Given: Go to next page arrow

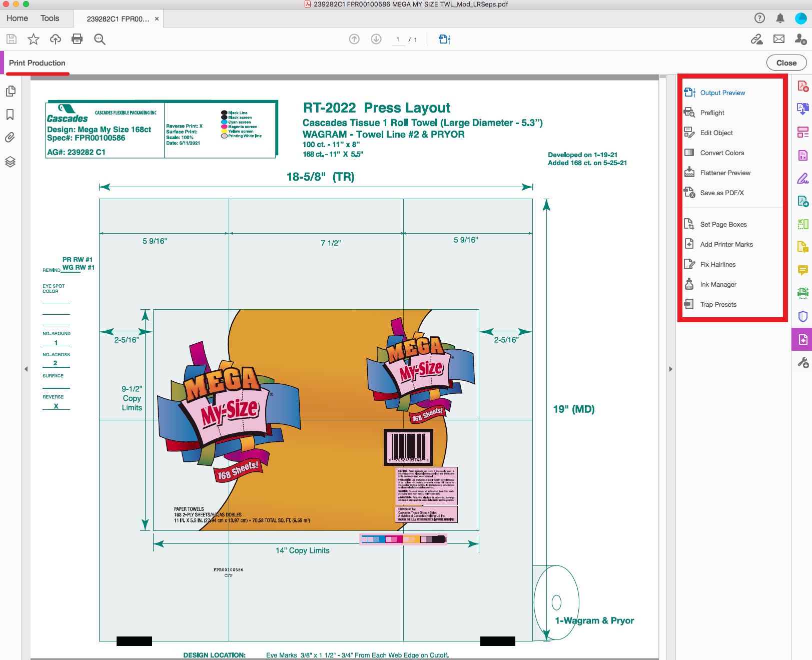Looking at the screenshot, I should click(x=376, y=39).
